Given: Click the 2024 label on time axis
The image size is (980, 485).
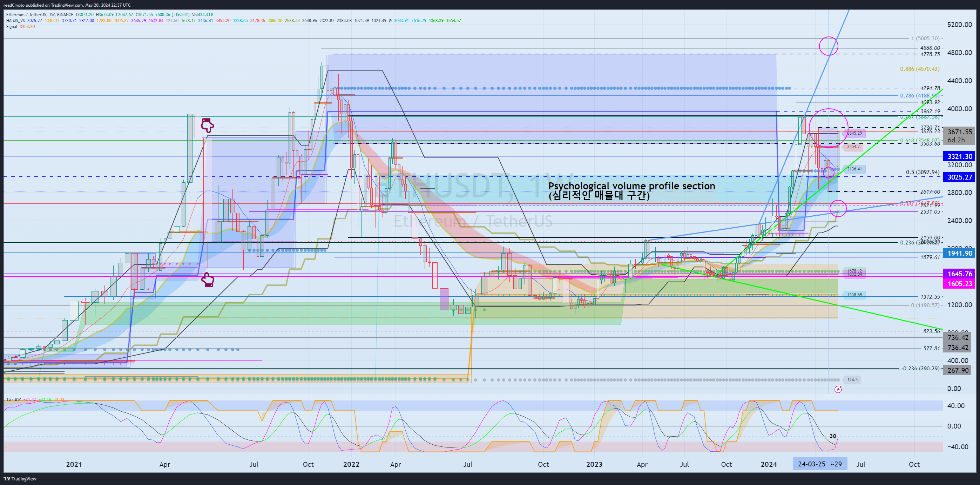Looking at the screenshot, I should point(769,464).
